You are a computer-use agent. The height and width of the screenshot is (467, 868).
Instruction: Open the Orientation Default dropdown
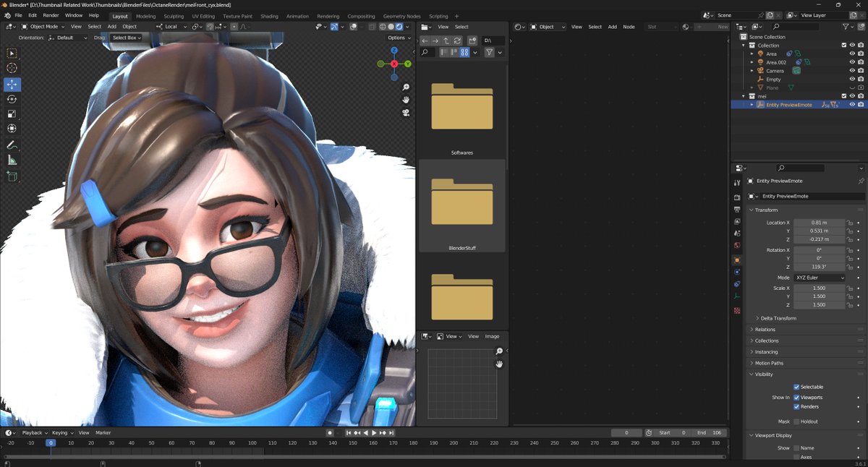(68, 38)
